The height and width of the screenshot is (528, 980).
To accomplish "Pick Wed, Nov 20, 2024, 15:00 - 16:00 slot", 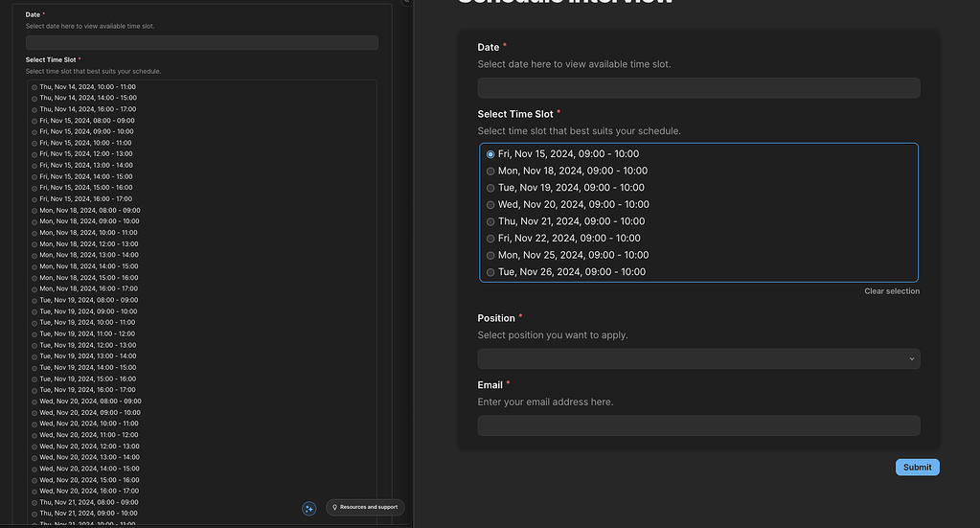I will pos(34,480).
